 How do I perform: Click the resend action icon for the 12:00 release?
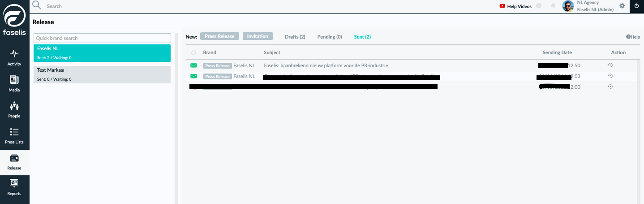click(x=610, y=87)
